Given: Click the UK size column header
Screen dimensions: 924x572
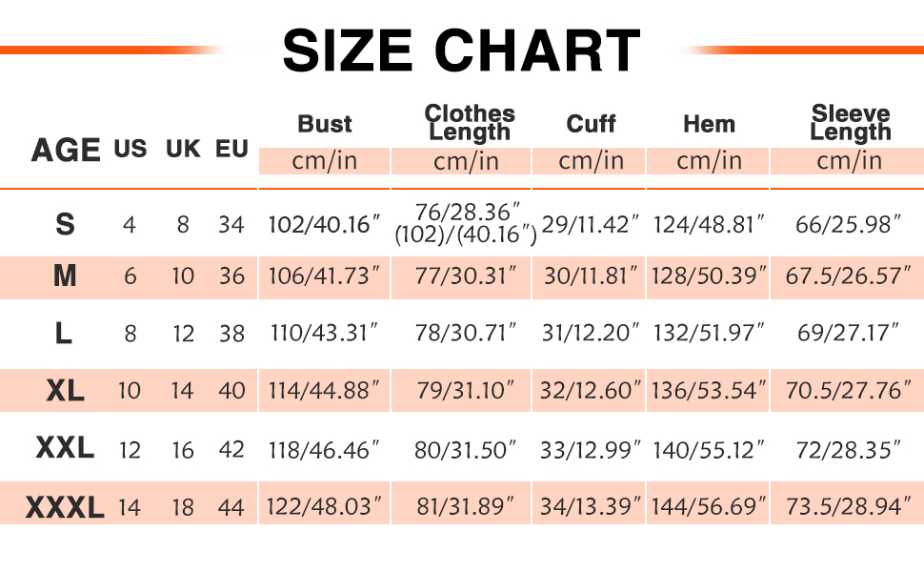Looking at the screenshot, I should click(x=183, y=150).
